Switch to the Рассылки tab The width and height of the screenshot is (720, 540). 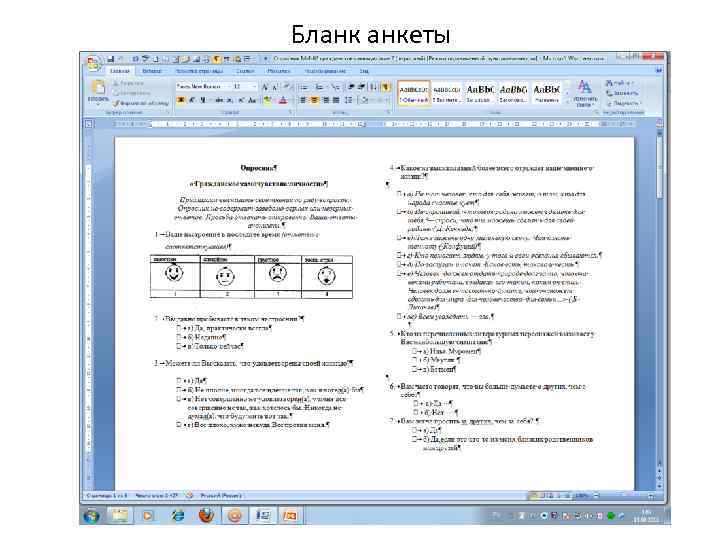tap(279, 71)
